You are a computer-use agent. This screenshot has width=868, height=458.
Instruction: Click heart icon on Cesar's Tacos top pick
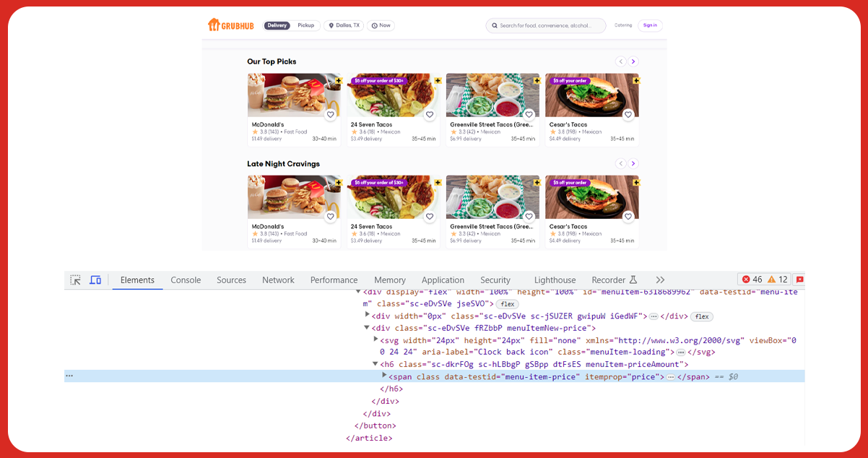(x=628, y=114)
